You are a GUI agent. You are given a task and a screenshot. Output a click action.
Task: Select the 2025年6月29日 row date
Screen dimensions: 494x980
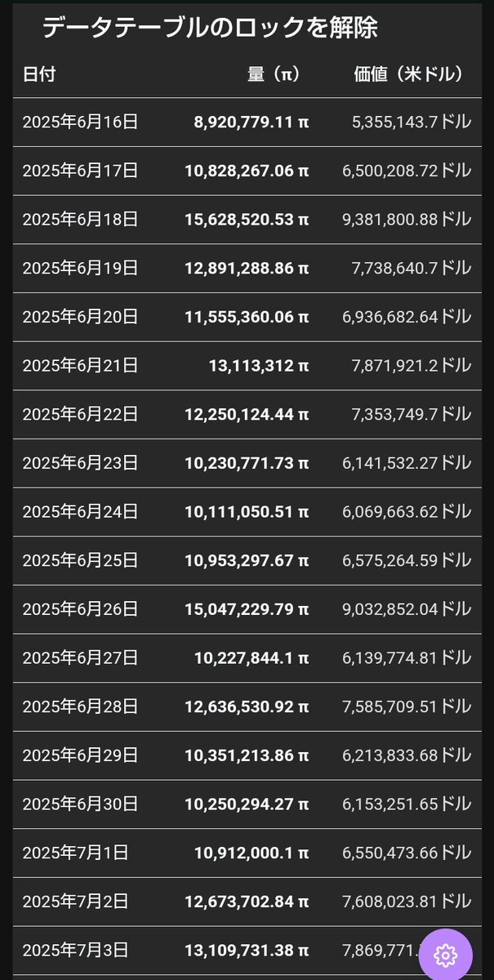[80, 755]
